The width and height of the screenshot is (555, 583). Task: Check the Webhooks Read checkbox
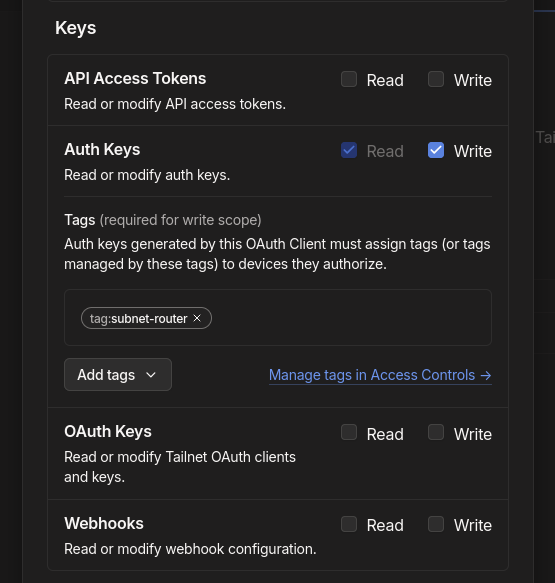point(349,524)
